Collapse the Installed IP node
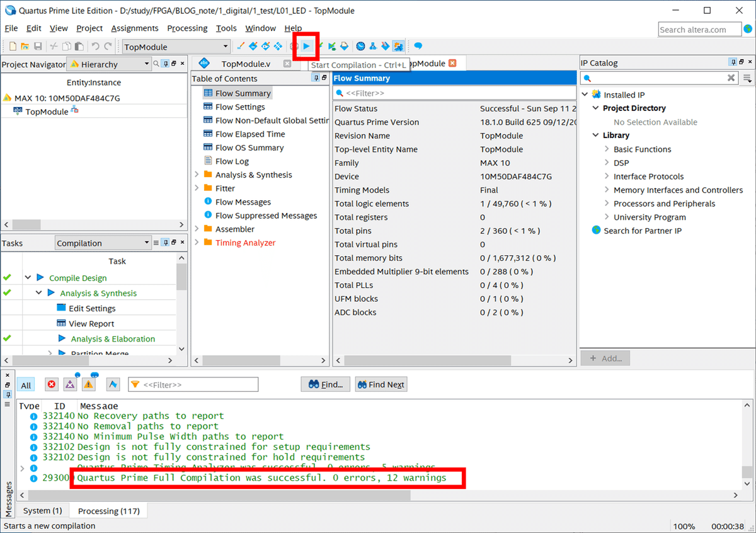 [585, 95]
